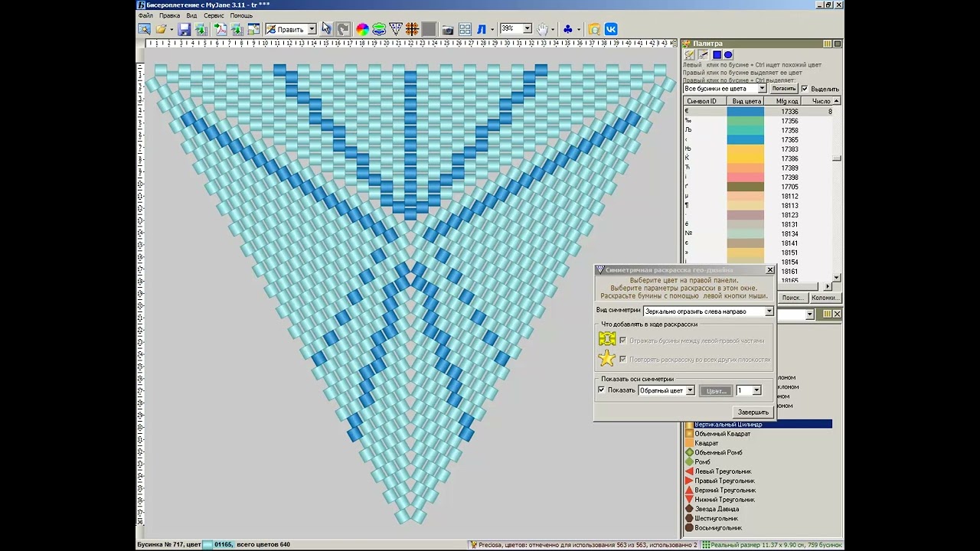Open the Вид menu
Image resolution: width=980 pixels, height=551 pixels.
tap(191, 15)
